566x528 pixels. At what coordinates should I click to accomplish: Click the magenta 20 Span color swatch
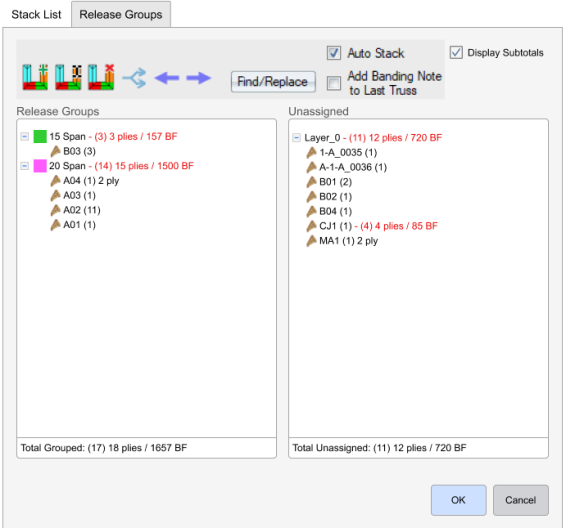[x=40, y=166]
